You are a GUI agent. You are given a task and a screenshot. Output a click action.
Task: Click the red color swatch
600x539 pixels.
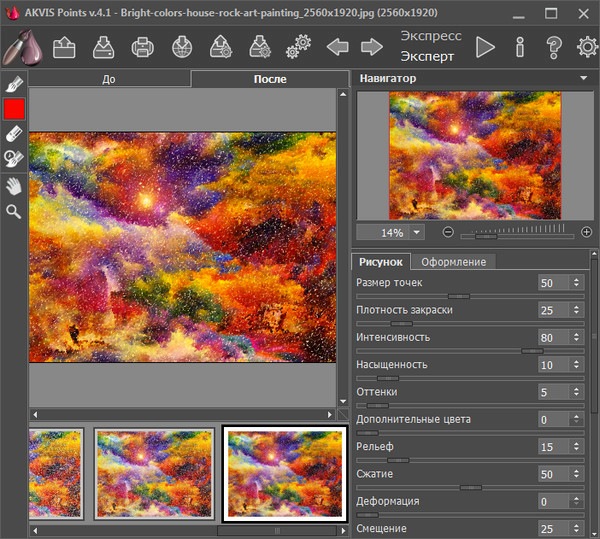point(14,109)
